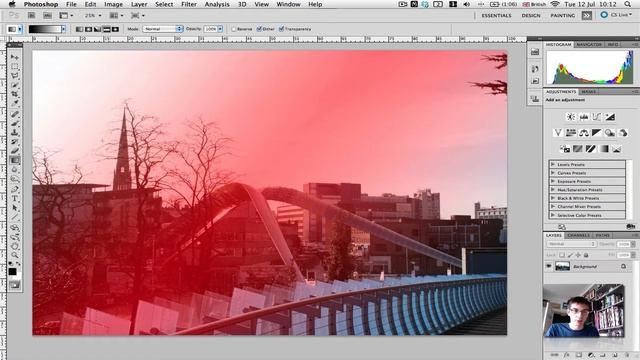640x360 pixels.
Task: Uncheck the Transparency option
Action: coord(281,29)
